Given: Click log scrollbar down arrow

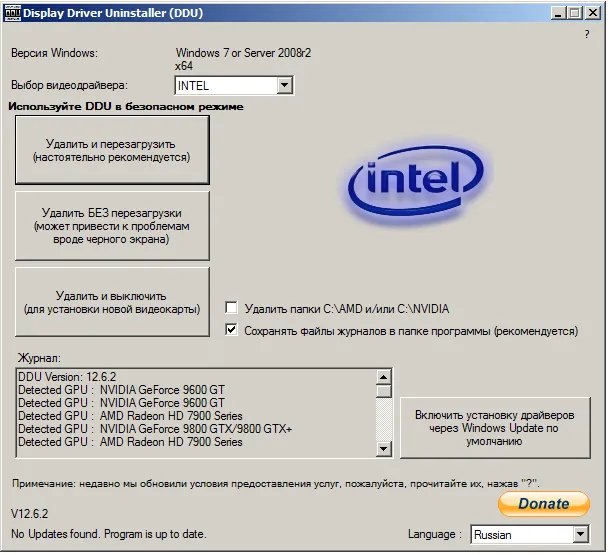Looking at the screenshot, I should pyautogui.click(x=383, y=449).
